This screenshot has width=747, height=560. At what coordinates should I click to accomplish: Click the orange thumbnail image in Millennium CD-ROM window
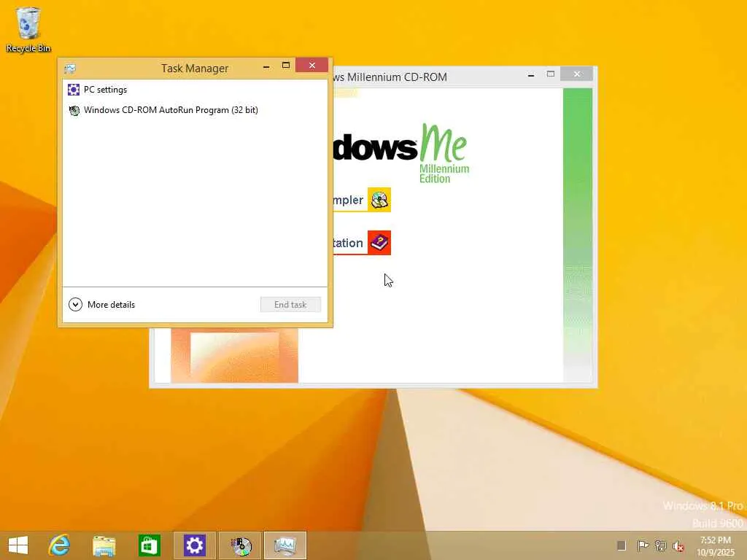(x=235, y=355)
